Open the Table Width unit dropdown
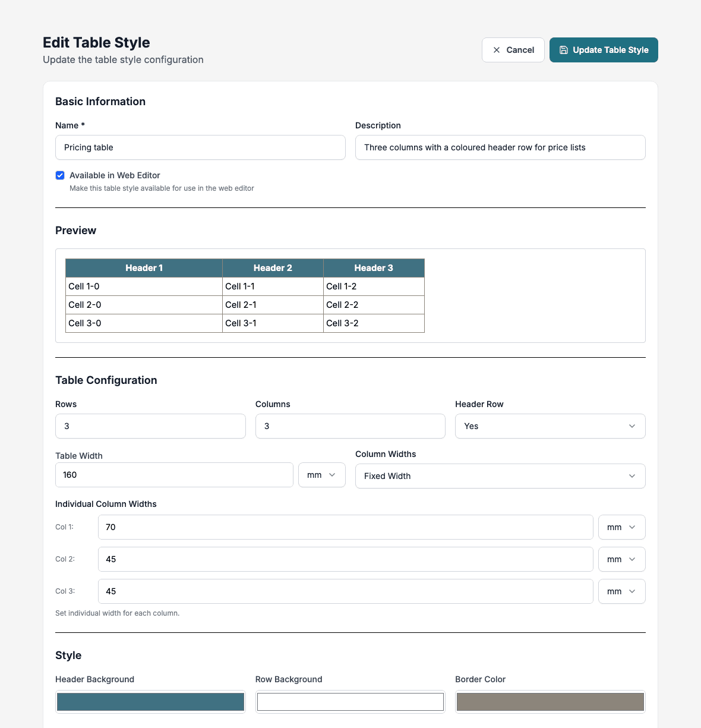This screenshot has height=728, width=701. coord(322,475)
